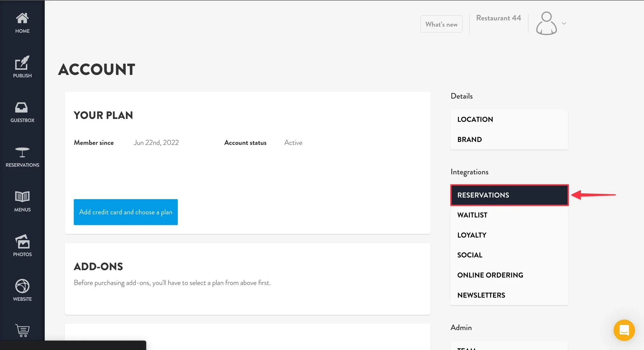Open the orange chat support widget
The width and height of the screenshot is (644, 350).
point(624,330)
